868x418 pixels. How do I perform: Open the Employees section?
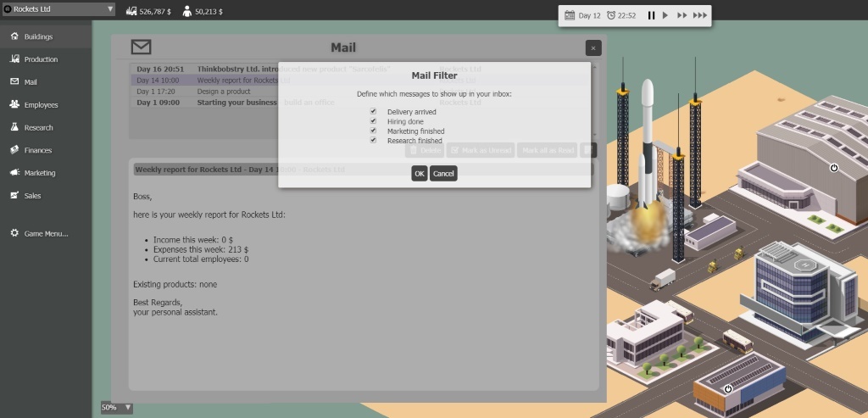coord(46,104)
